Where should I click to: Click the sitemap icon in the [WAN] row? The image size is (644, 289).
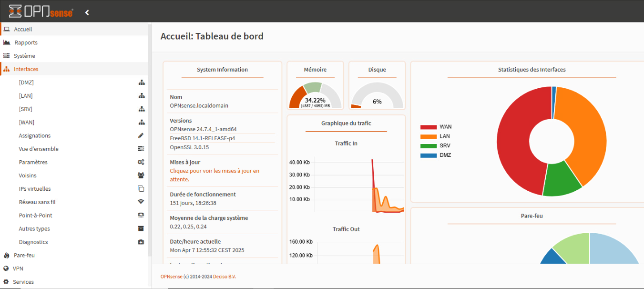(x=142, y=123)
